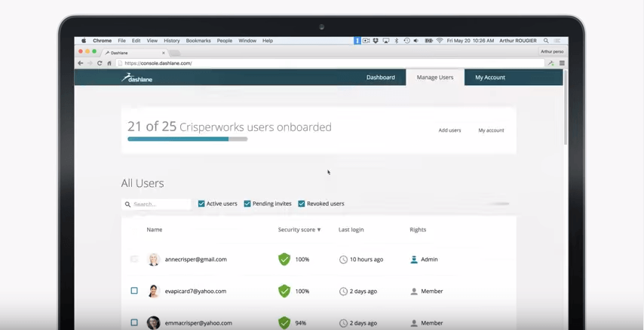
Task: Click the Arthur ROUGIER name in the menu bar
Action: [518, 41]
